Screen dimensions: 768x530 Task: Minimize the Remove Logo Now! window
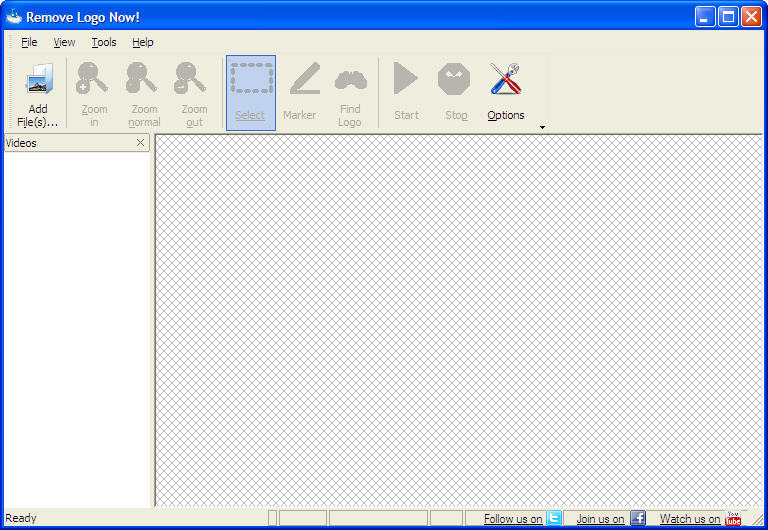pos(705,17)
